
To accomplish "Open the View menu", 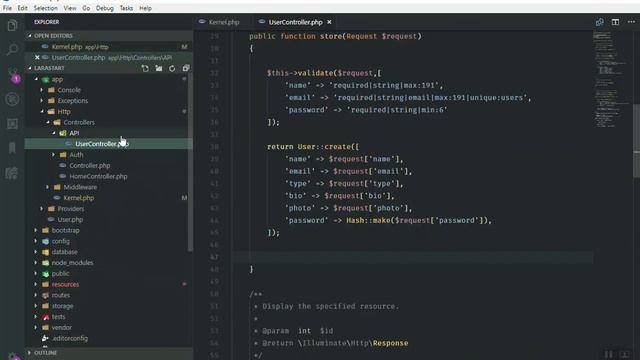I will tap(70, 8).
